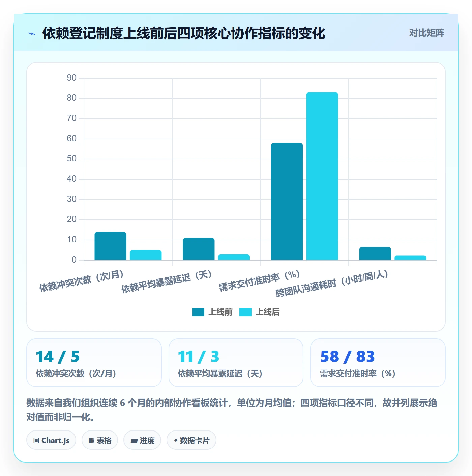Open the 58 / 83 需求交付准时率 card
Viewport: 472px width, 476px height.
tap(378, 363)
